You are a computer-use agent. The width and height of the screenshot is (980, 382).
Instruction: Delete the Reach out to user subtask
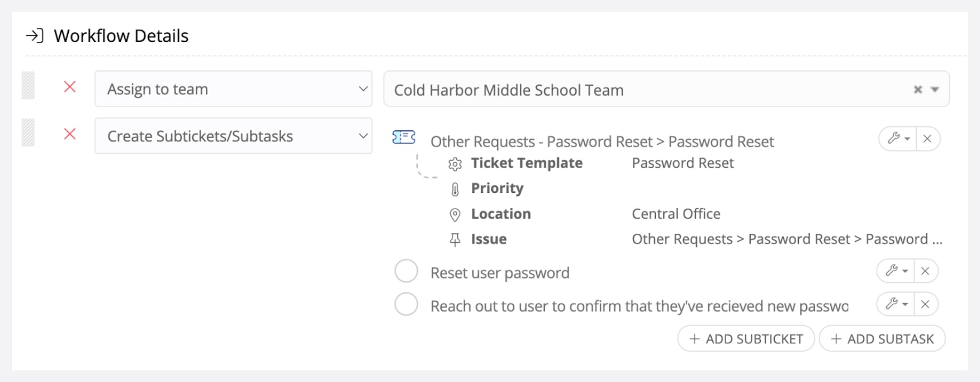[925, 304]
